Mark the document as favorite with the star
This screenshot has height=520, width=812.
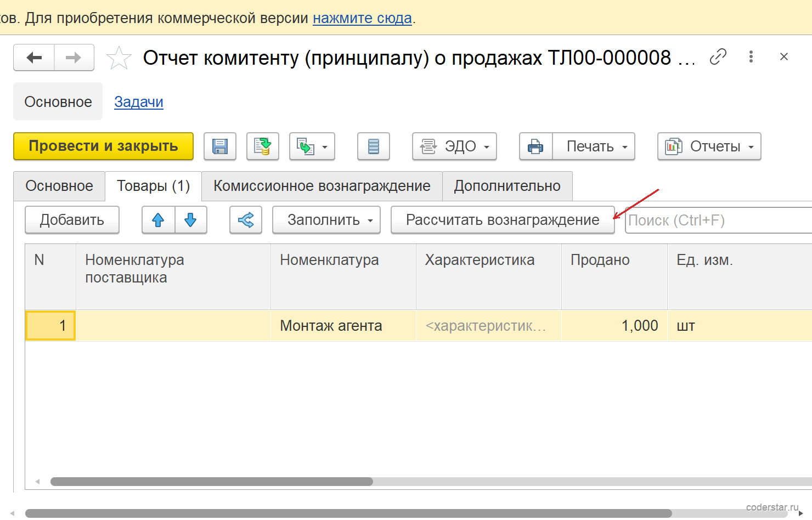(119, 58)
